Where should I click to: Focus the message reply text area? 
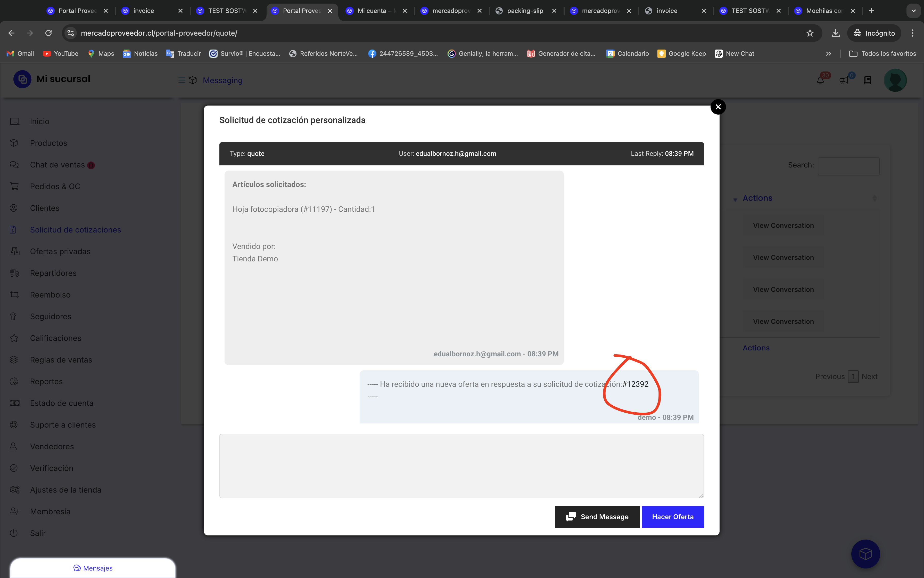[462, 465]
